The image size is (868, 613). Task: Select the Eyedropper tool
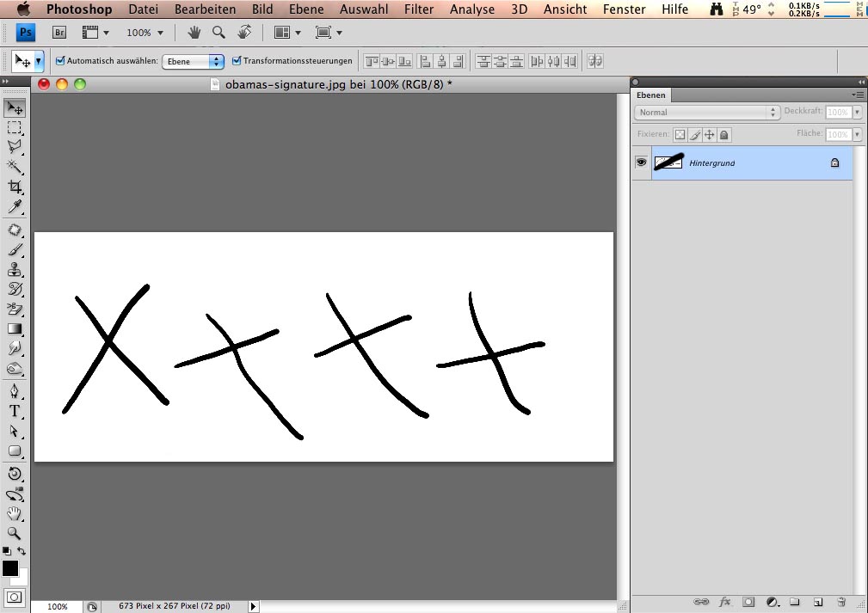15,206
